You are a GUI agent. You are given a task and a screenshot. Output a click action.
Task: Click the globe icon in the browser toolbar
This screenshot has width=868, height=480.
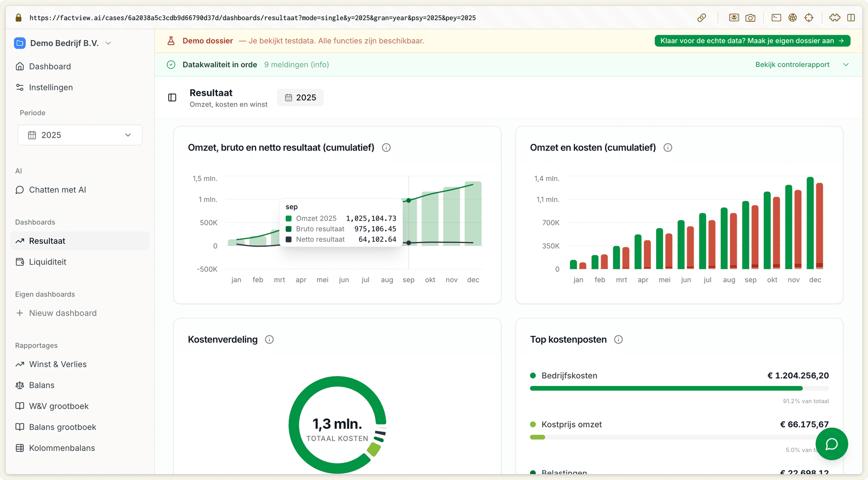coord(793,18)
